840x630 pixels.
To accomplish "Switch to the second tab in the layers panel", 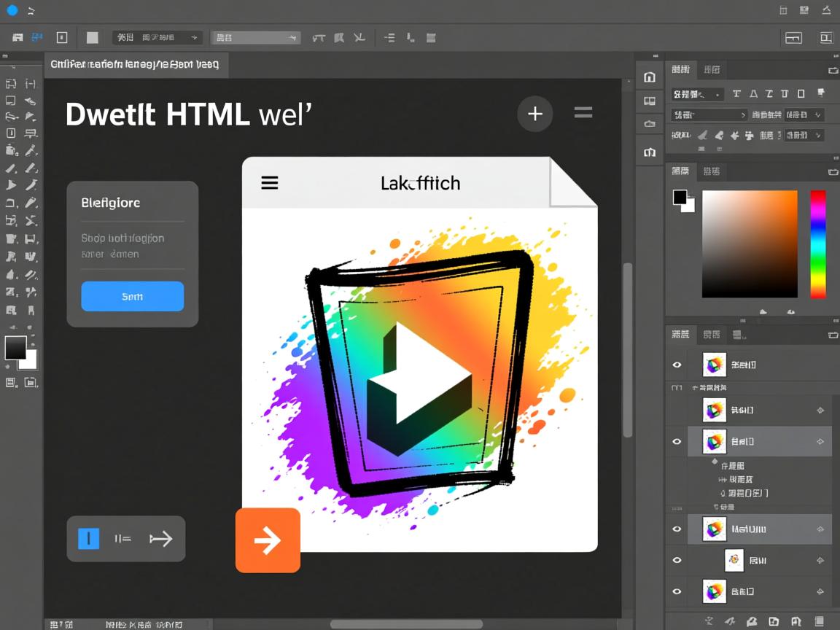I will [x=711, y=335].
